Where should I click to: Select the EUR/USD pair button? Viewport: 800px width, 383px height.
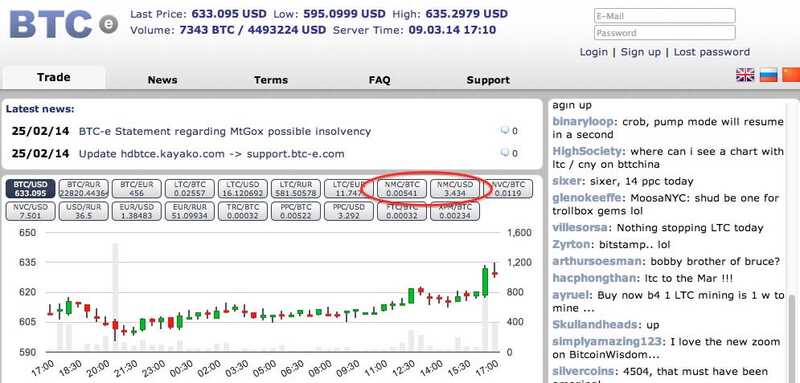click(137, 211)
